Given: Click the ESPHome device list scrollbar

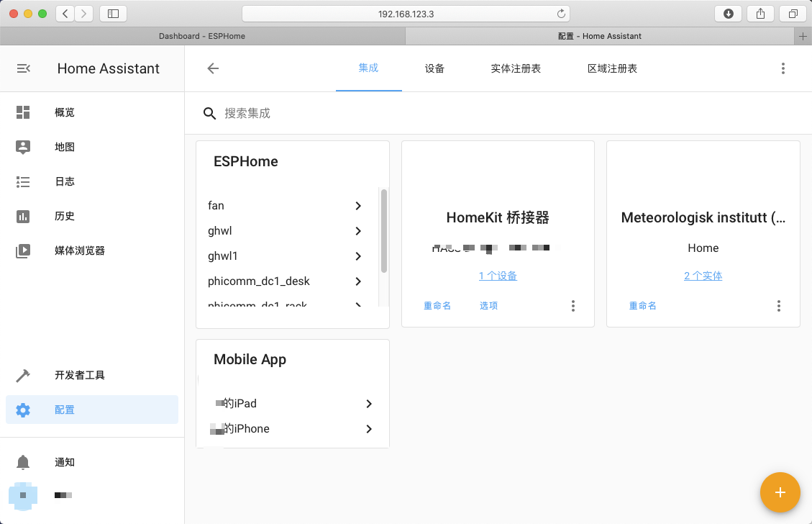Looking at the screenshot, I should (384, 230).
